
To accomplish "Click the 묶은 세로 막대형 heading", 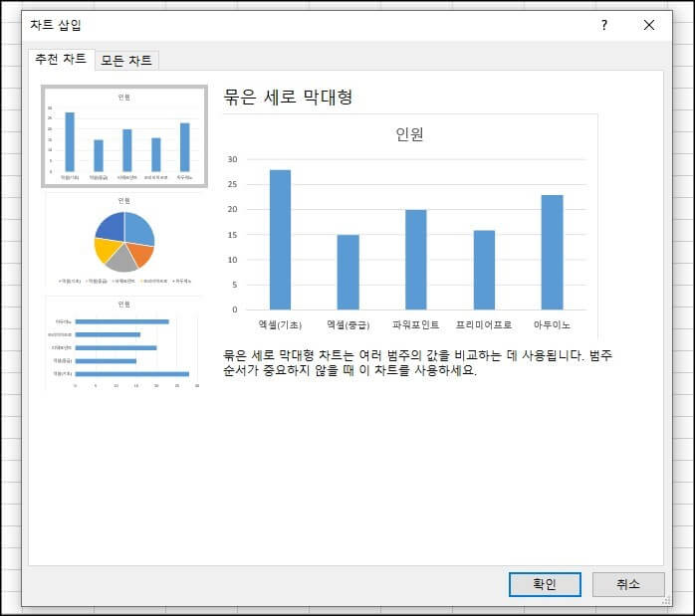I will (x=288, y=97).
